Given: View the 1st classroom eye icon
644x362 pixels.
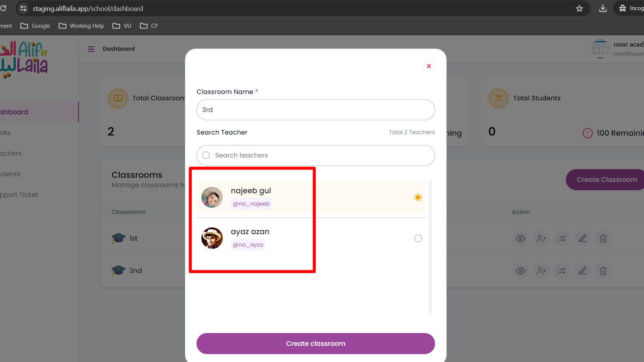Looking at the screenshot, I should click(520, 238).
